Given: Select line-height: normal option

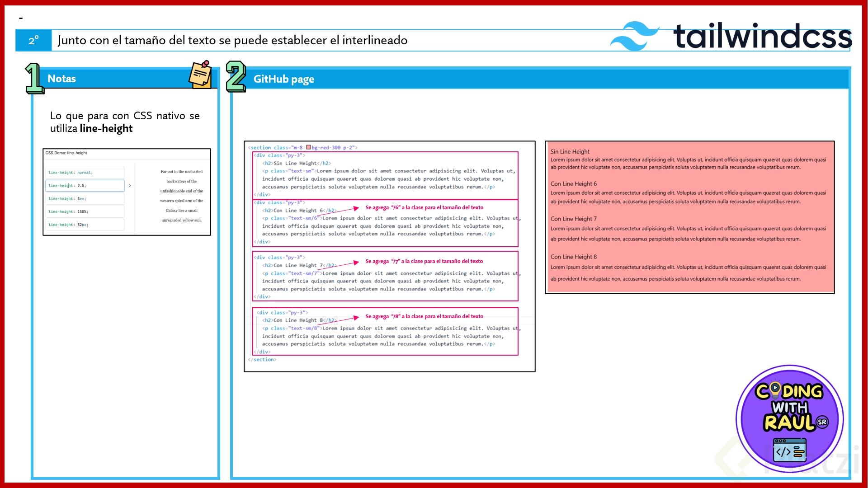Looking at the screenshot, I should pos(85,173).
